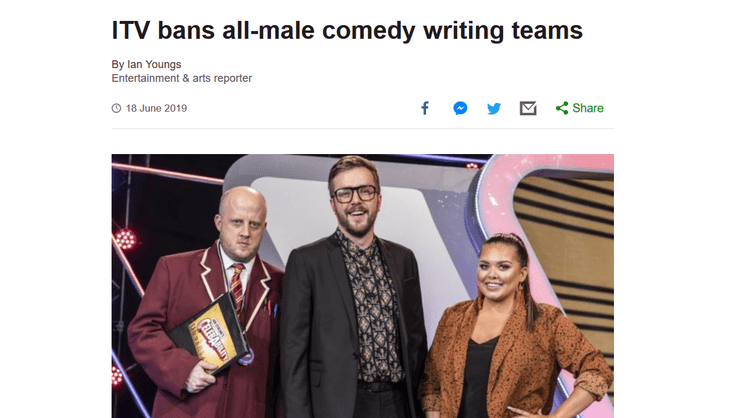This screenshot has width=750, height=418.
Task: Open the green share icon
Action: click(x=562, y=108)
